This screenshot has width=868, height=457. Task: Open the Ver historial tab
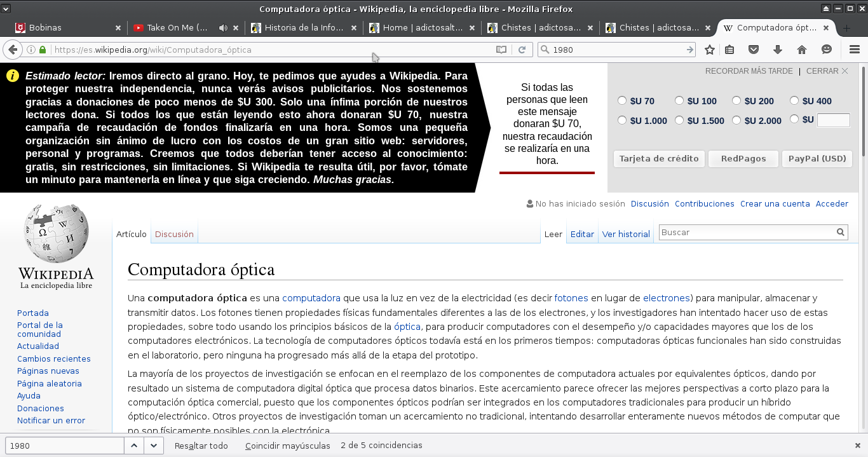tap(626, 234)
